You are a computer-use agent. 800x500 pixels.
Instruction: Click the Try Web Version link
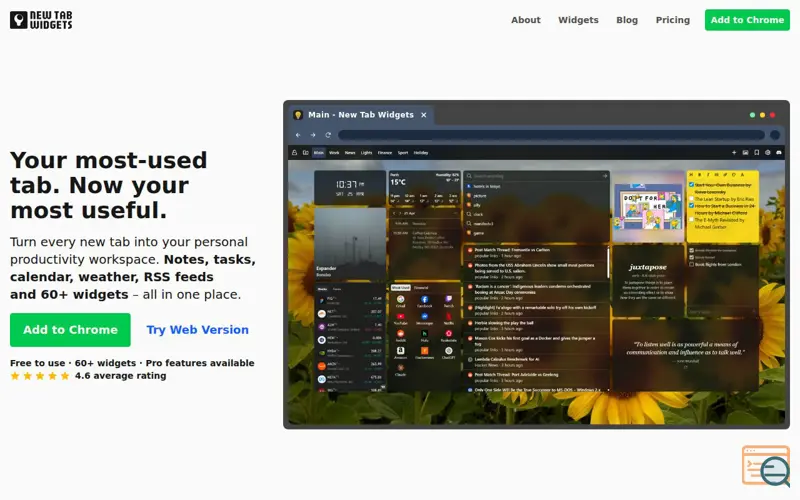(x=197, y=330)
